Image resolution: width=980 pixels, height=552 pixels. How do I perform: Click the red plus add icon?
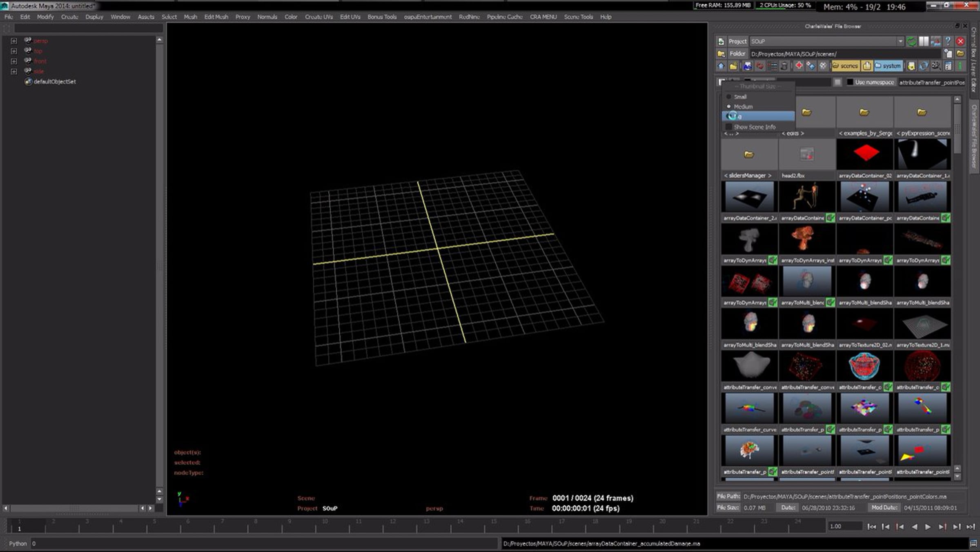tap(799, 66)
